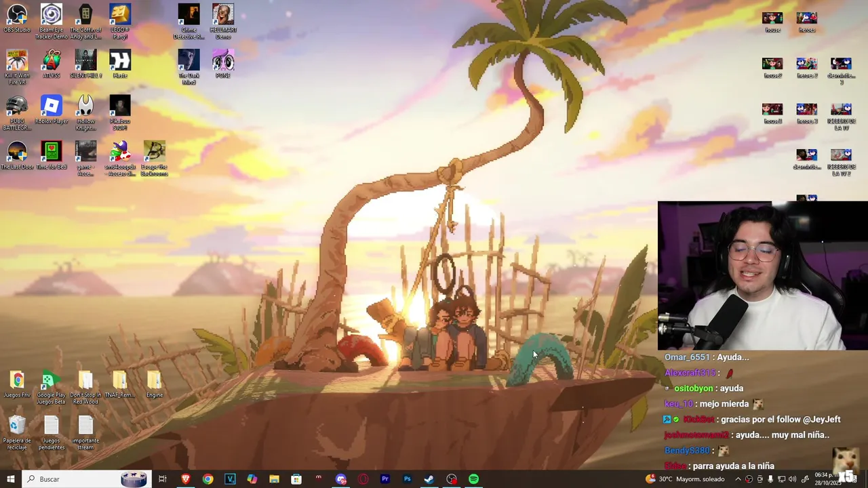Open Photoshop from the taskbar

[x=407, y=479]
